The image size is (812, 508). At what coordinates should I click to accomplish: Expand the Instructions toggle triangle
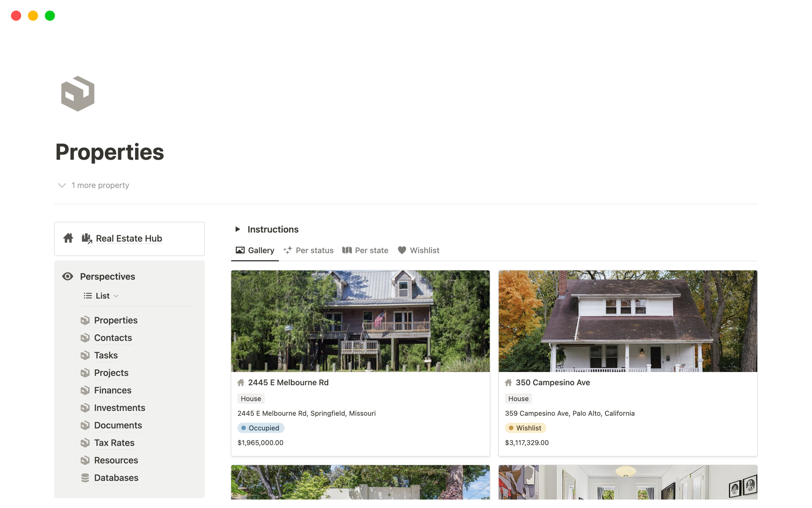[x=238, y=229]
